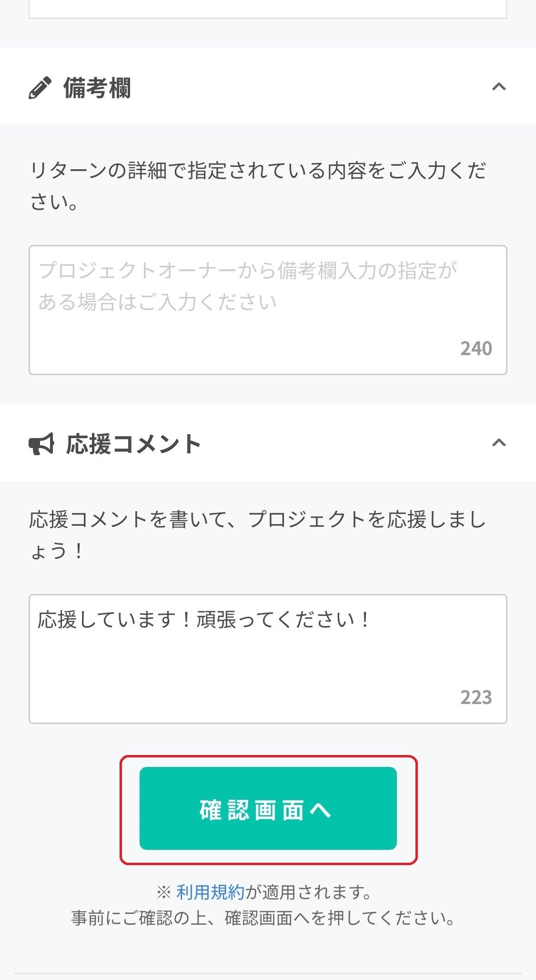
Task: Click the 事前にご確認の上 notice text
Action: pos(263,918)
